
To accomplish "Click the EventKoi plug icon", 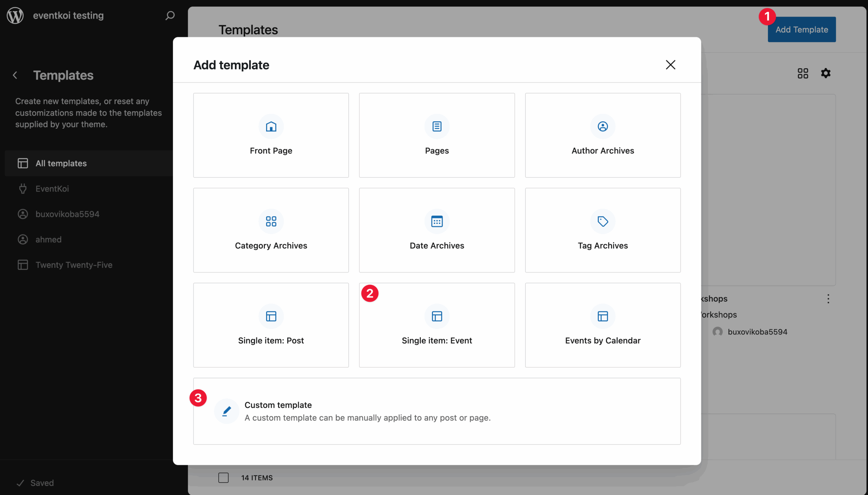I will pos(23,189).
